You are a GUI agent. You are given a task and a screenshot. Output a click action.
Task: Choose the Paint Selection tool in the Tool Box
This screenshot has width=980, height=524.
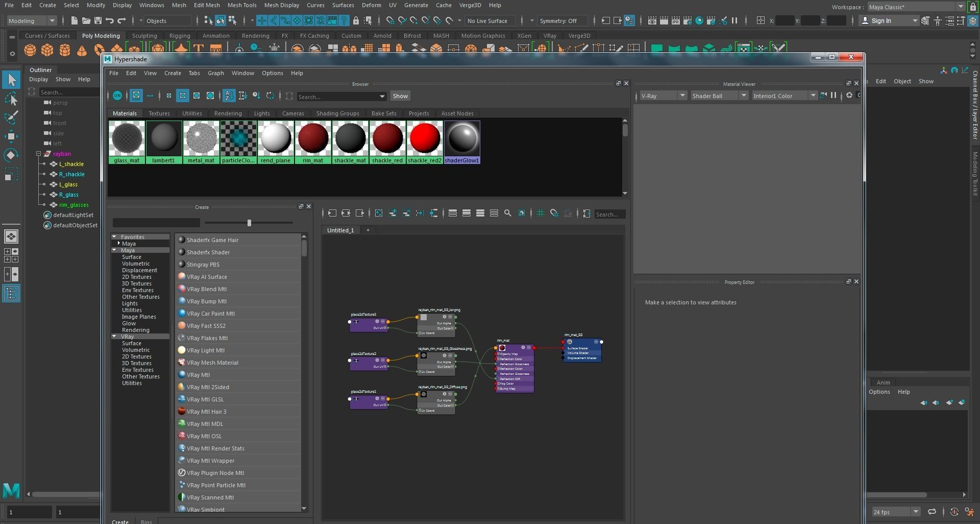point(11,117)
